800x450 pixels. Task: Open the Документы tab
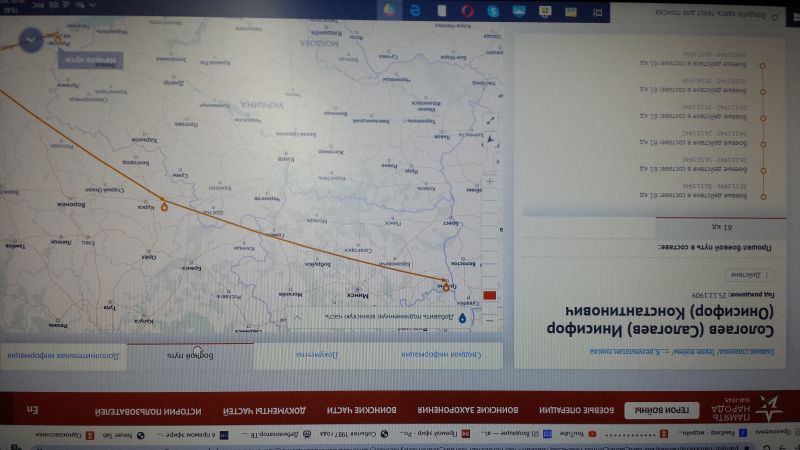pyautogui.click(x=317, y=354)
